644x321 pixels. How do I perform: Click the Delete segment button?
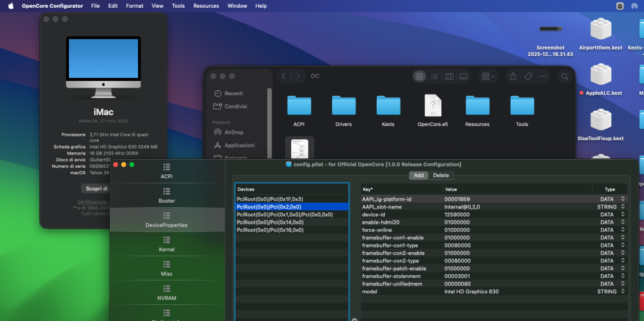441,175
